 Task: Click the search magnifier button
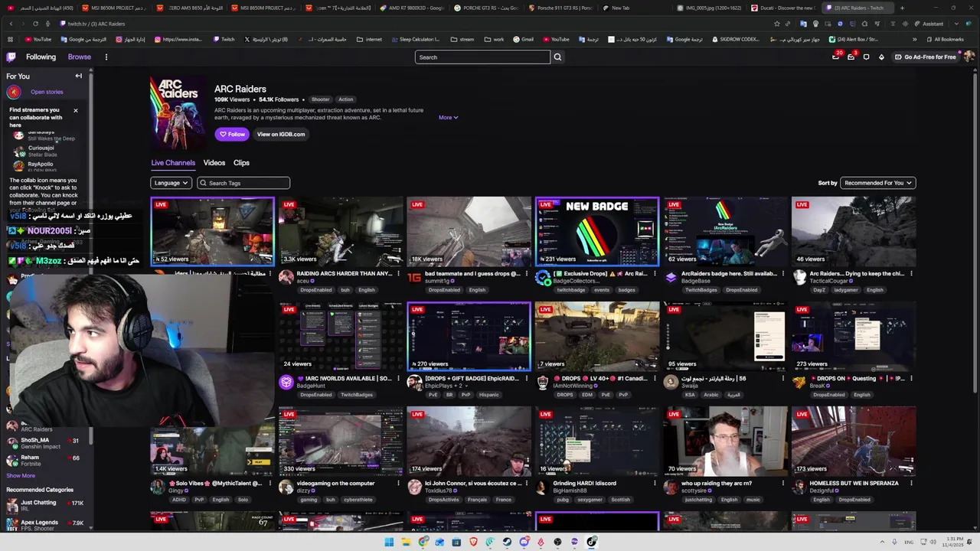(x=557, y=57)
